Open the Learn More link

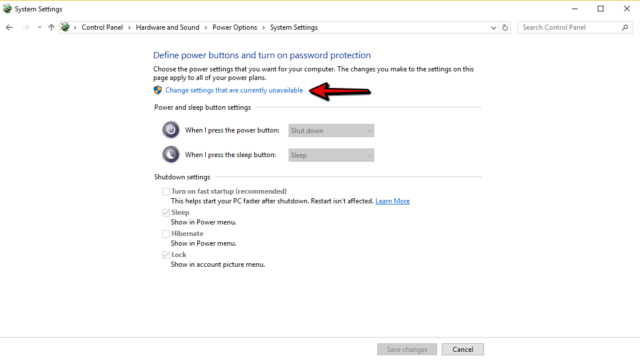[392, 201]
